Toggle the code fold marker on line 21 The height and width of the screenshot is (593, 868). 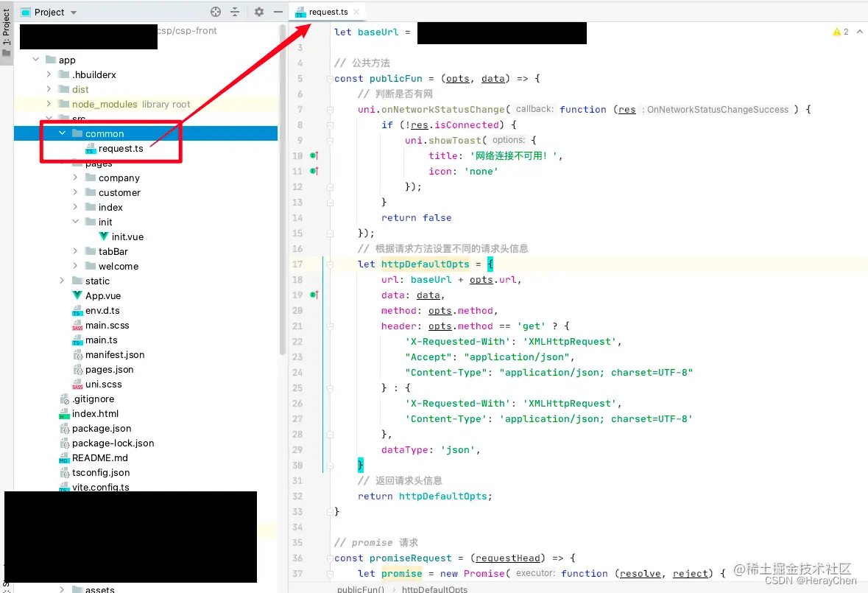[x=330, y=326]
